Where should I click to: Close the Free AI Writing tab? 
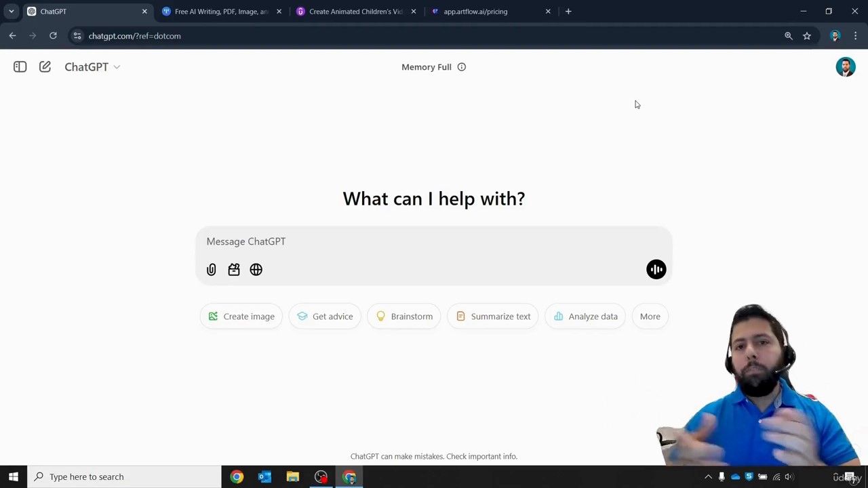(279, 12)
